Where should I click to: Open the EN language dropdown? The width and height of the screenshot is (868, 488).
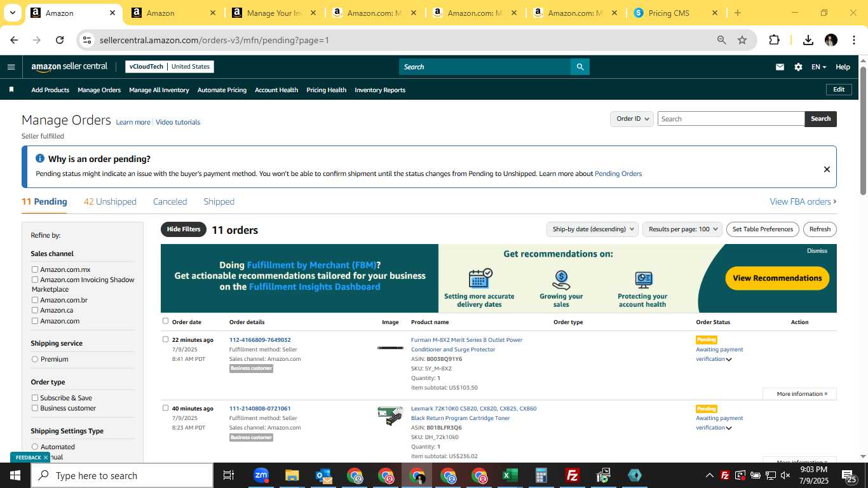[x=818, y=67]
